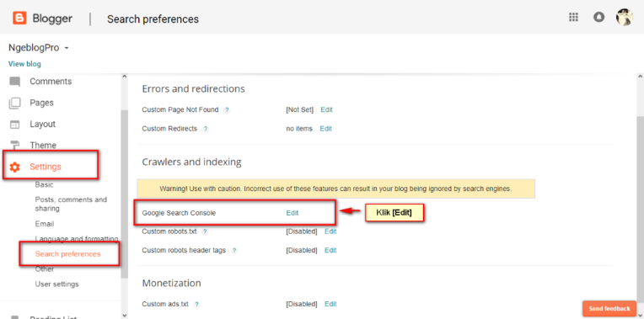
Task: Click the Errors and redirections heading
Action: pos(193,89)
